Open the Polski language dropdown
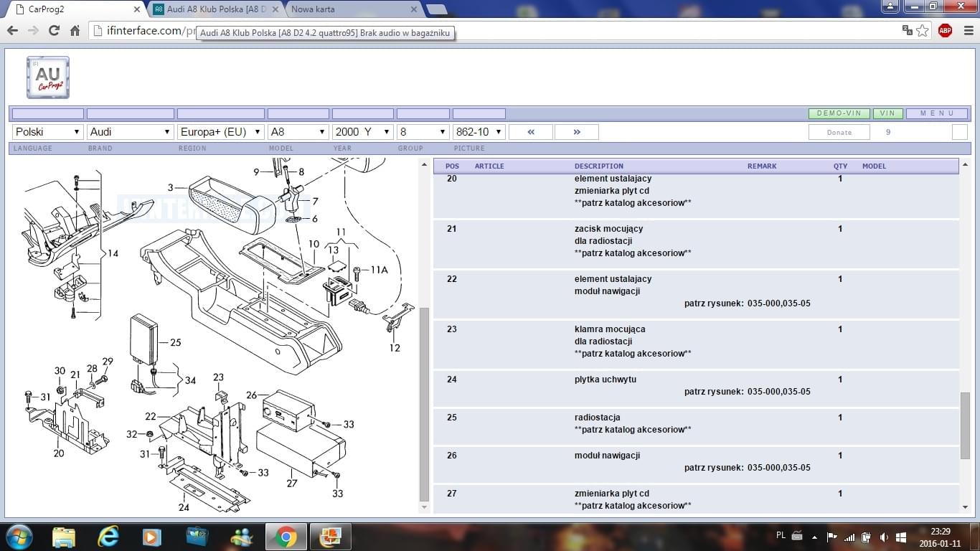Image resolution: width=980 pixels, height=551 pixels. tap(48, 132)
